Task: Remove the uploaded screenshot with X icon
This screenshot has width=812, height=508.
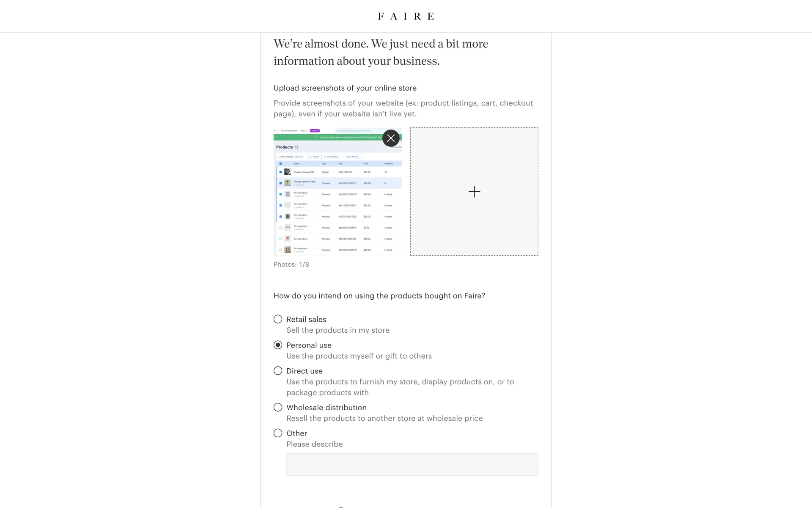Action: [x=391, y=138]
